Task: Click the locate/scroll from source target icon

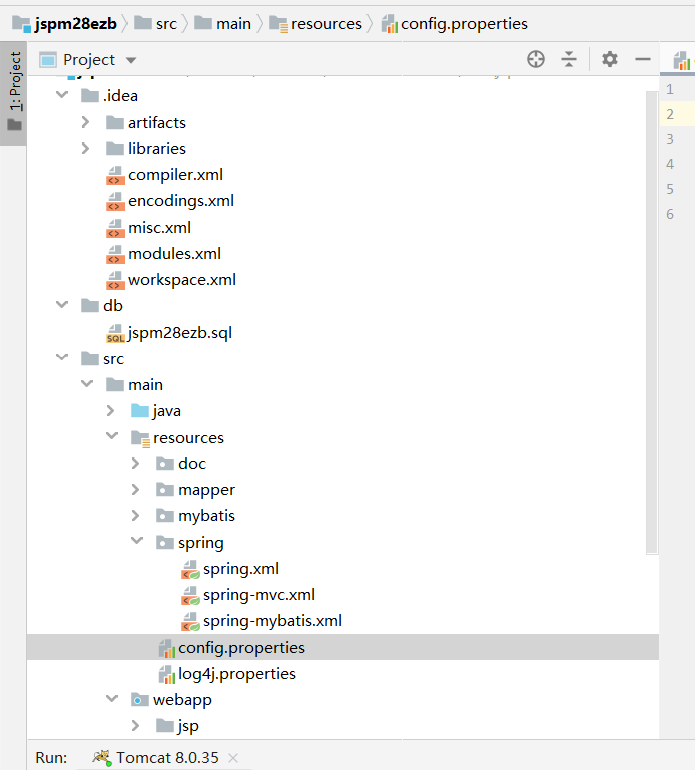Action: coord(536,60)
